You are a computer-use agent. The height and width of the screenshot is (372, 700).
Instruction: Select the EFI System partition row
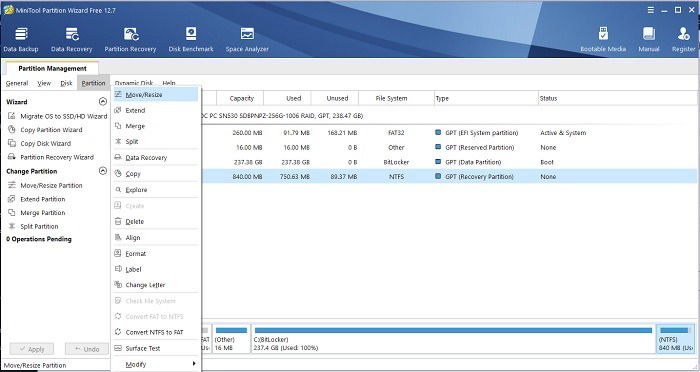click(449, 133)
